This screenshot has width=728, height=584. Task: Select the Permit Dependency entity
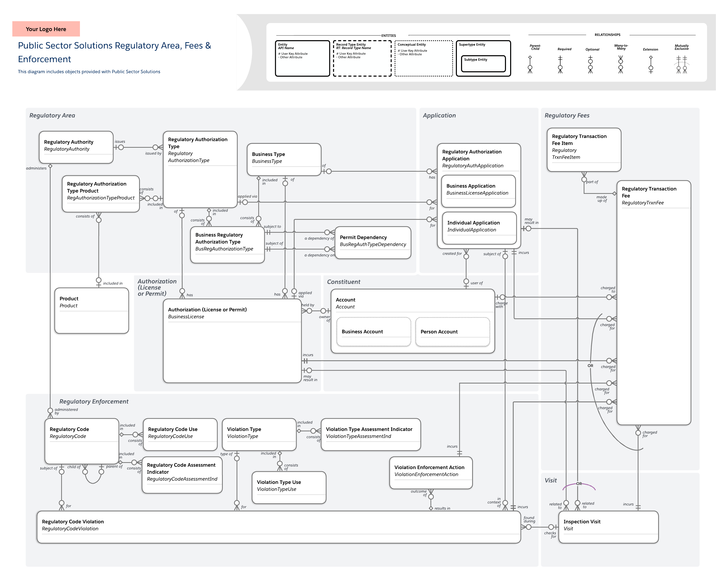[373, 242]
